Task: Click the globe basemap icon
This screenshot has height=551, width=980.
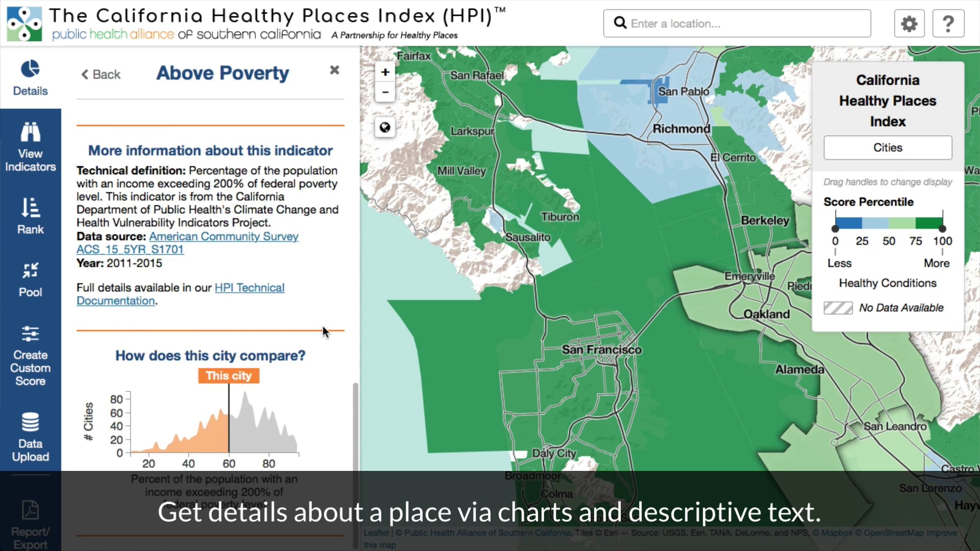Action: point(385,127)
